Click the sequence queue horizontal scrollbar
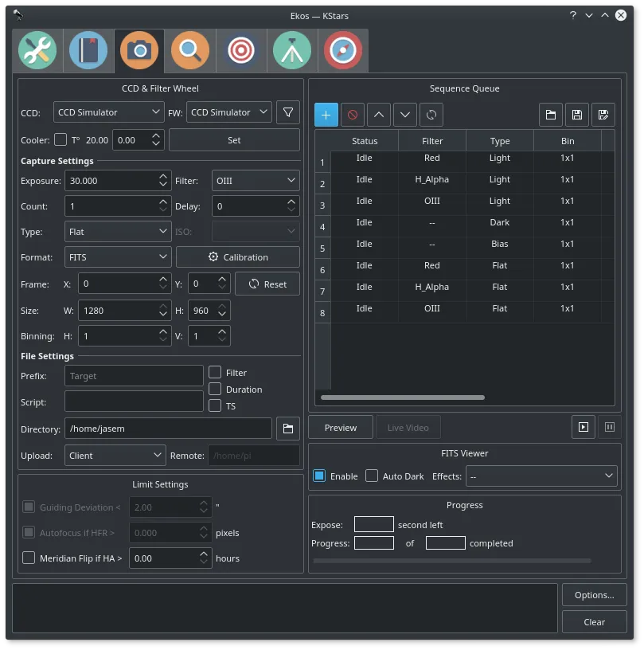Image resolution: width=644 pixels, height=650 pixels. coord(402,397)
